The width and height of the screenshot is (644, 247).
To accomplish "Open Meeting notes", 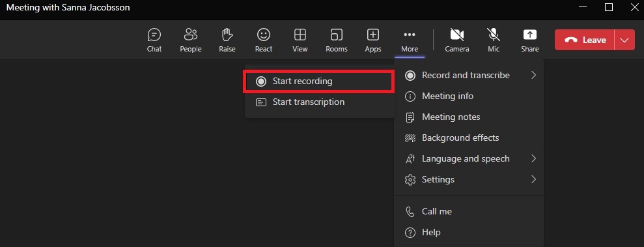I will point(469,117).
